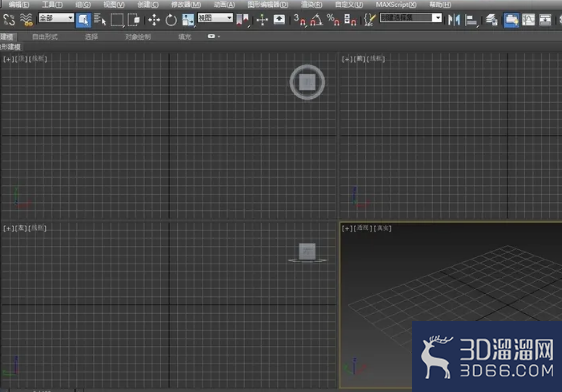Click the Unlink Selection tool icon
The width and height of the screenshot is (562, 392).
point(9,19)
